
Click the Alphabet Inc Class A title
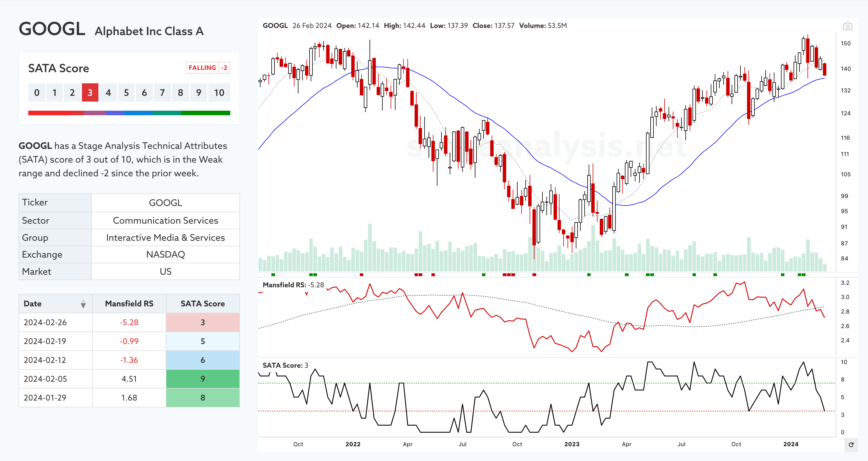(x=149, y=31)
